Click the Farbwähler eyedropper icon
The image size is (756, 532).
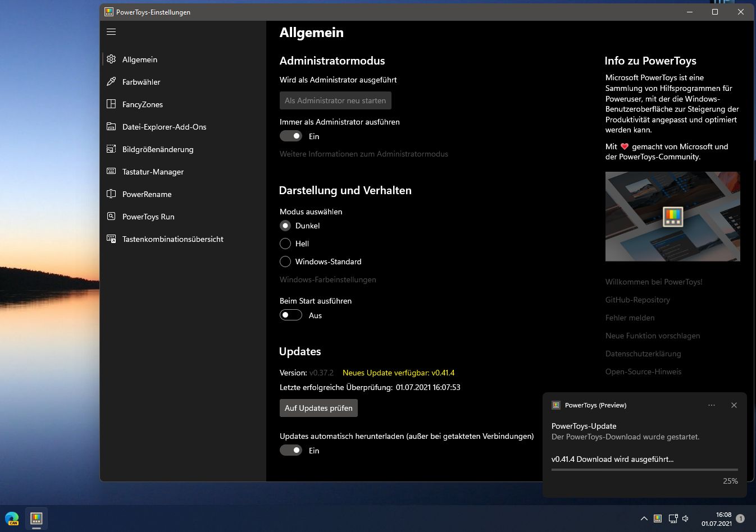click(x=111, y=81)
